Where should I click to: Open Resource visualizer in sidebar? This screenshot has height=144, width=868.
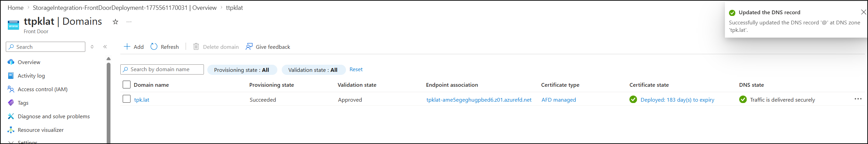(x=40, y=130)
